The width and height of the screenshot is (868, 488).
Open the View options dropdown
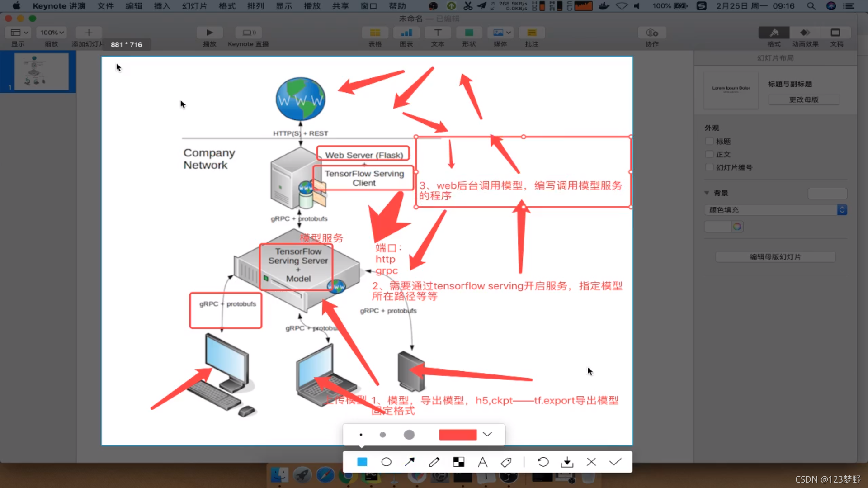tap(19, 33)
